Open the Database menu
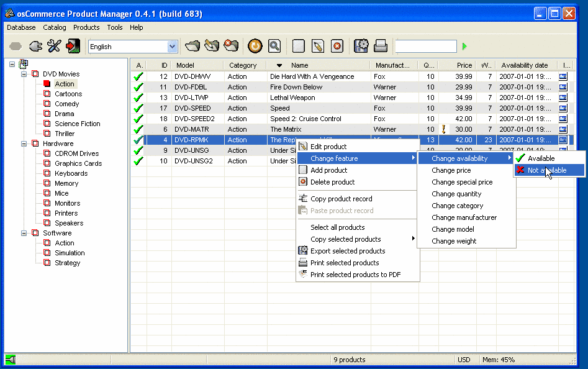This screenshot has width=588, height=369. 21,27
